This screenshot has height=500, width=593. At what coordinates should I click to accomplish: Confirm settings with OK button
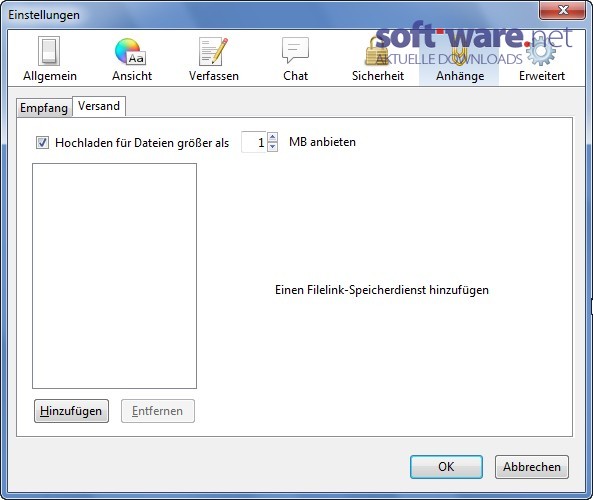point(446,467)
